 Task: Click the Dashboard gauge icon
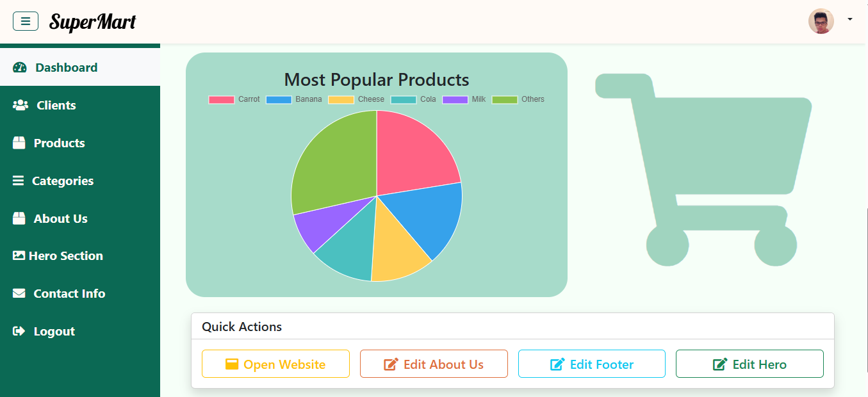click(20, 68)
